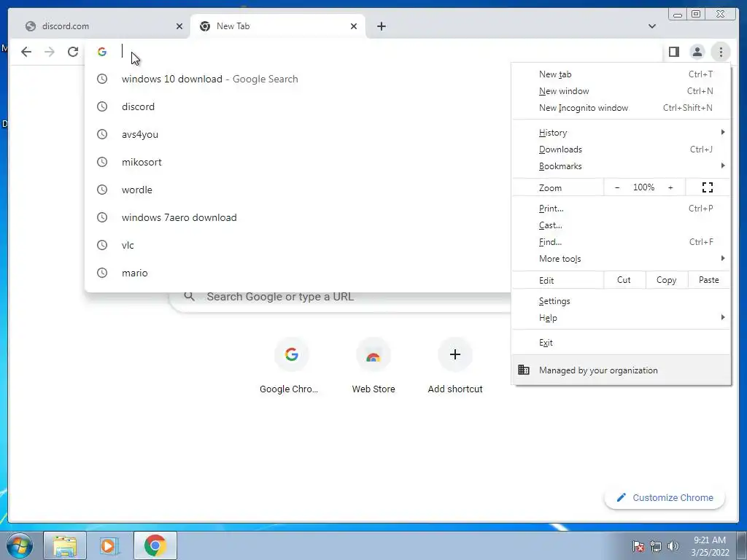Click Copy in the Edit row

pos(667,280)
